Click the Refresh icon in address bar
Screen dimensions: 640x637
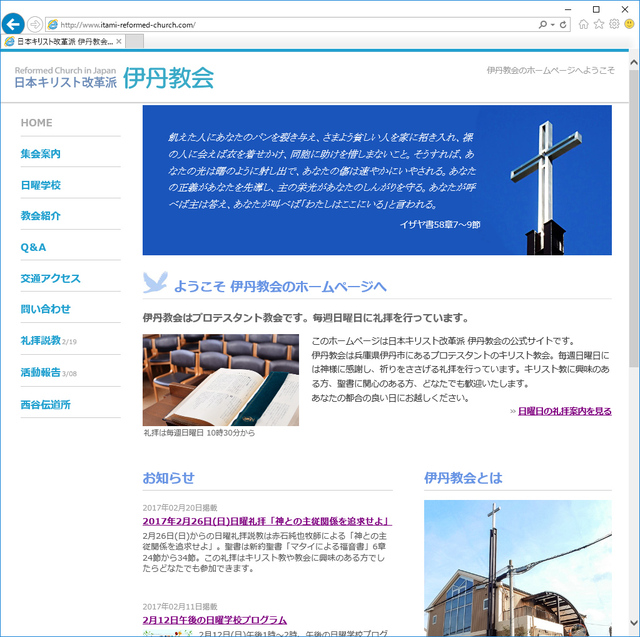(563, 24)
